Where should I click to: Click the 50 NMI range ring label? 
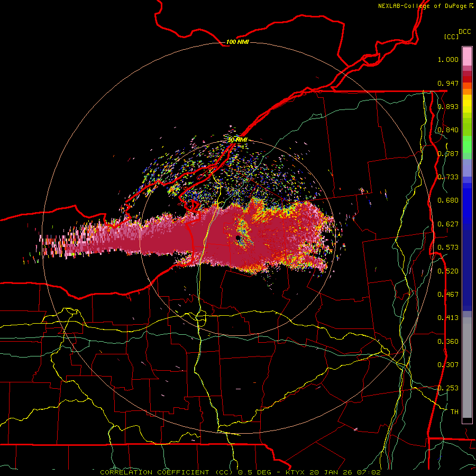pos(237,140)
